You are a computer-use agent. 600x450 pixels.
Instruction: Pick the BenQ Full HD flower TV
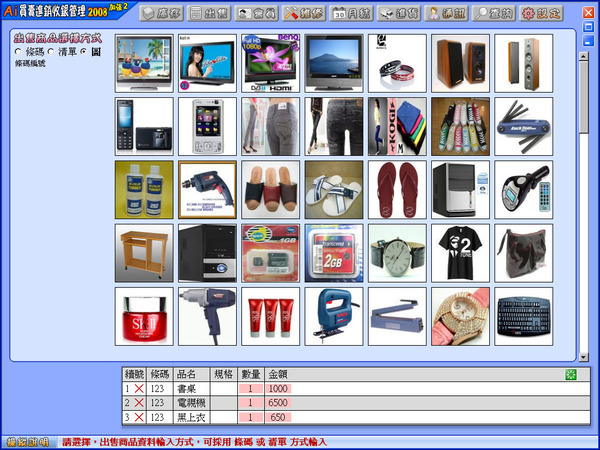[271, 64]
